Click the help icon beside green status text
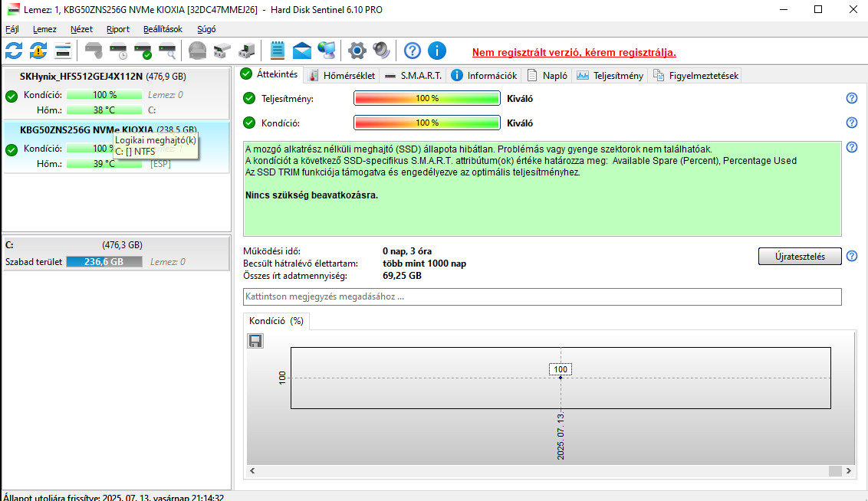 pos(852,147)
